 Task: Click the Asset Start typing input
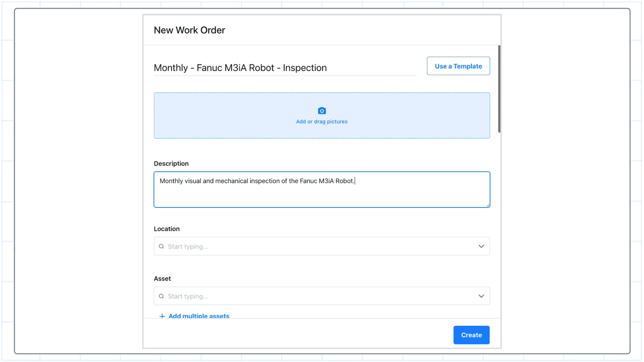coord(322,296)
